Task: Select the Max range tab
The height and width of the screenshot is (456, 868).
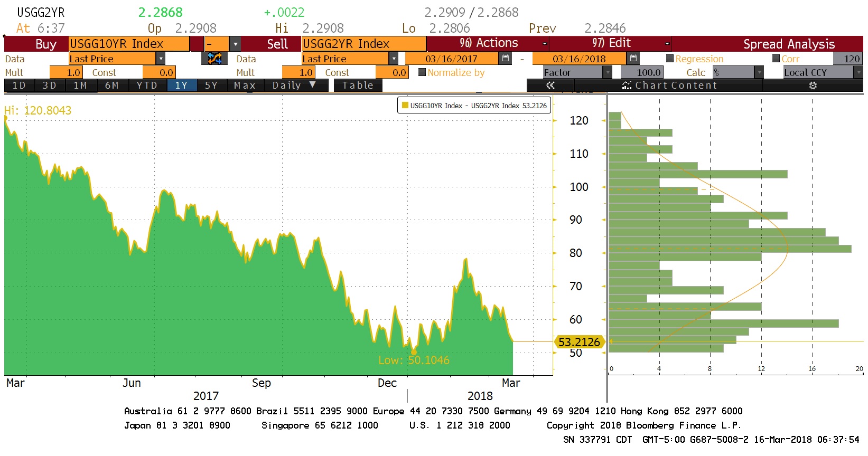Action: [245, 85]
